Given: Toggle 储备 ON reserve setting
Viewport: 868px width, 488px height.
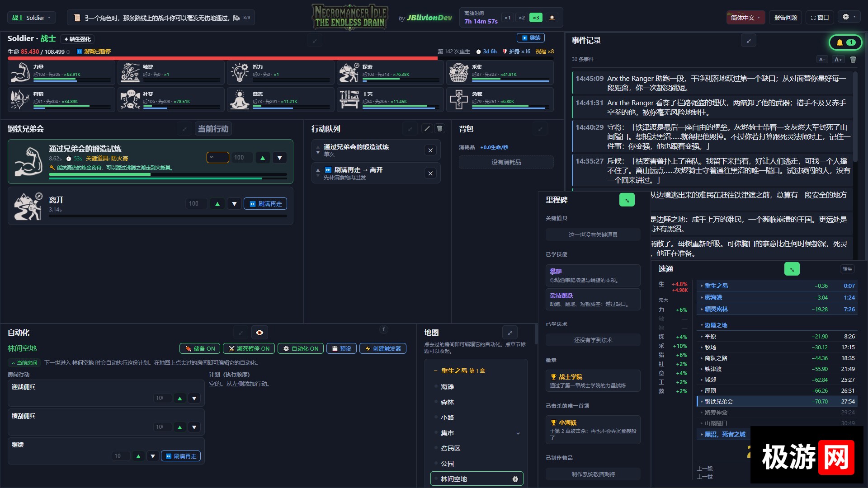Looking at the screenshot, I should pos(200,349).
